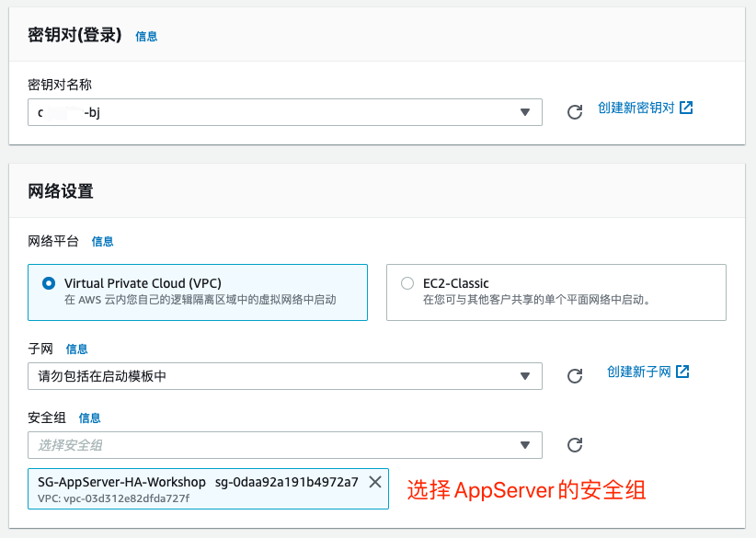Click external link icon beside 创建新密钥对
The width and height of the screenshot is (756, 538).
[x=686, y=108]
